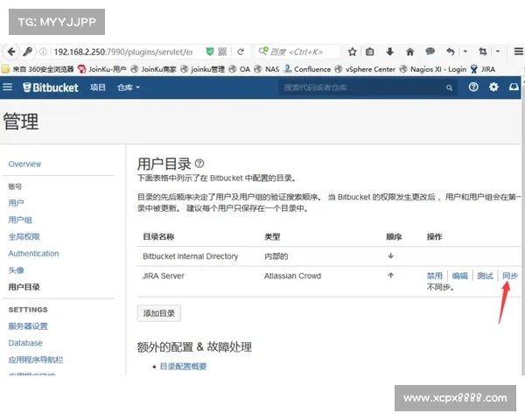Viewport: 525px width, 420px height.
Task: Click the search magnifier icon
Action: tap(449, 87)
